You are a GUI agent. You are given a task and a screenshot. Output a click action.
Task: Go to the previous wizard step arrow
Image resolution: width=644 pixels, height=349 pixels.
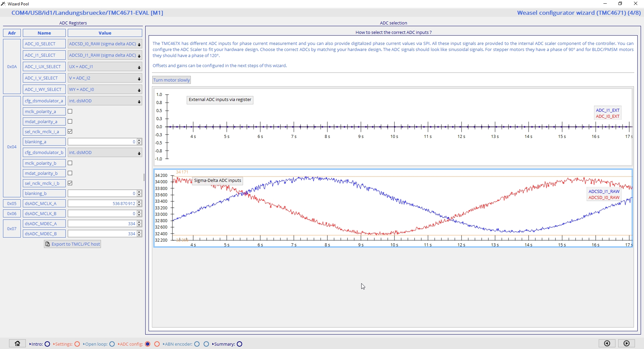[x=607, y=343]
